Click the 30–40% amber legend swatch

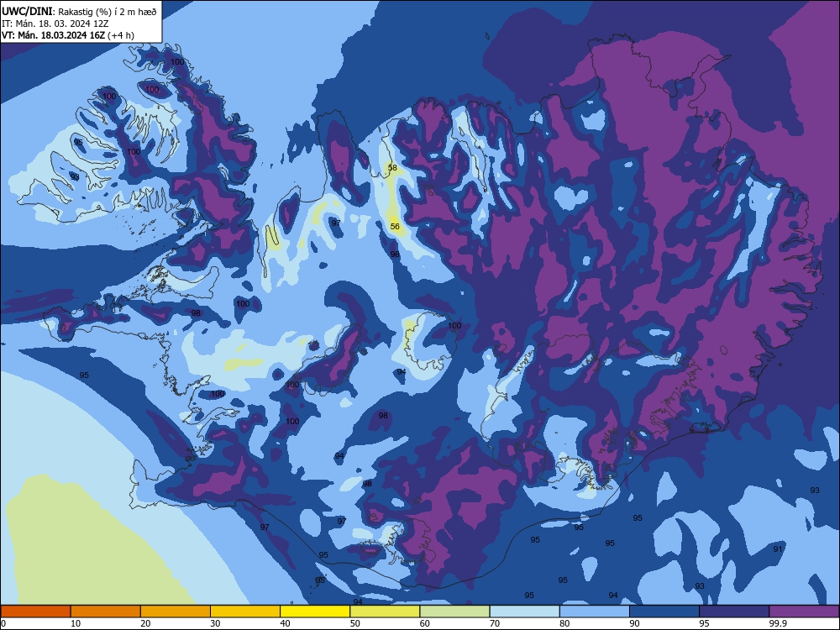tap(245, 612)
